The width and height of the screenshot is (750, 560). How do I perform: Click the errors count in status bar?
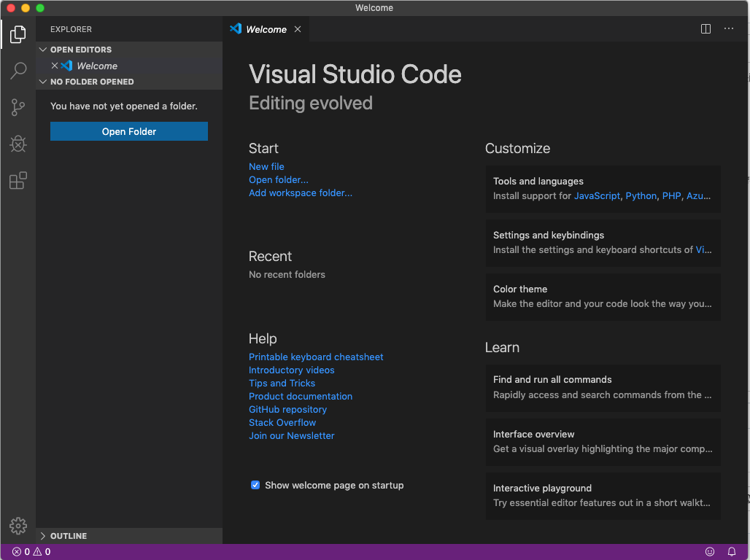point(21,551)
